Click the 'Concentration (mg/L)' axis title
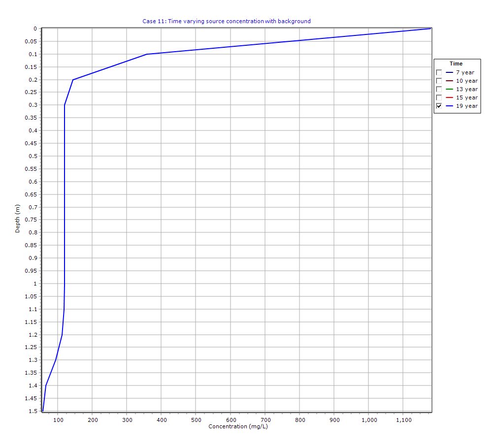Image resolution: width=496 pixels, height=448 pixels. tap(233, 426)
